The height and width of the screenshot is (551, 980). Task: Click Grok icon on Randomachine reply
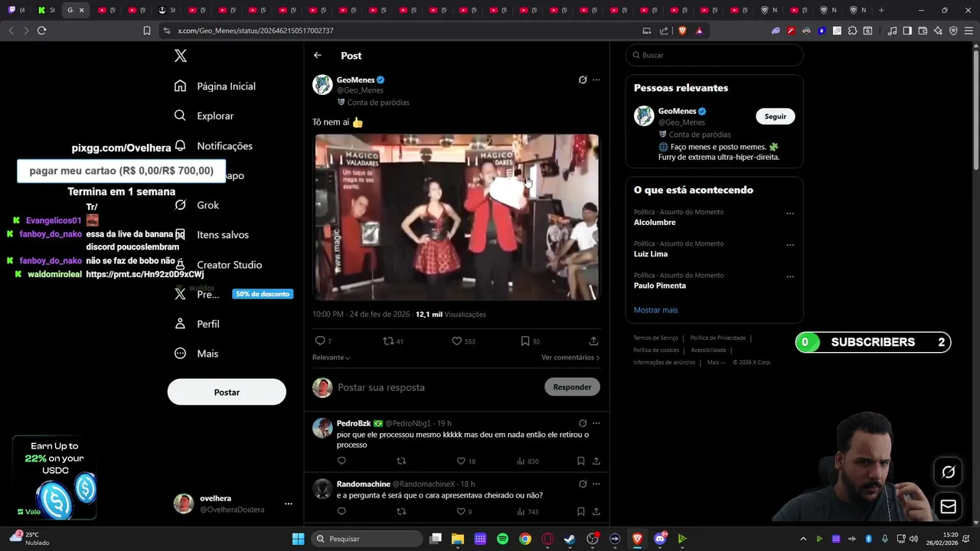click(583, 484)
